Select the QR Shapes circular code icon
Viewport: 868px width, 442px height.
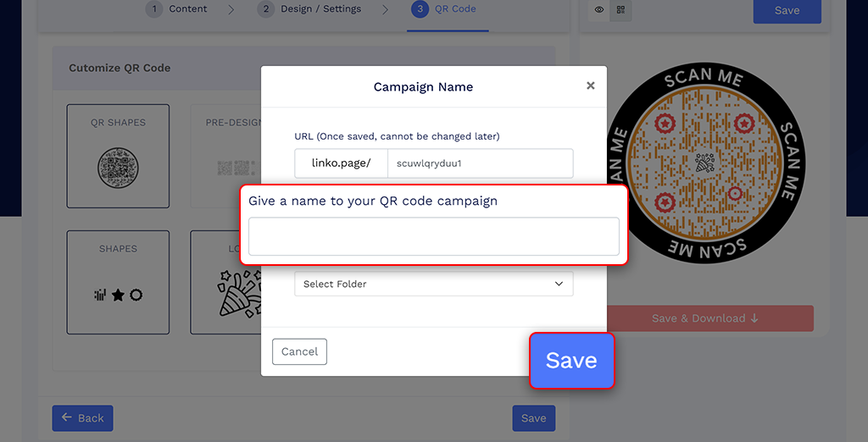(x=118, y=166)
